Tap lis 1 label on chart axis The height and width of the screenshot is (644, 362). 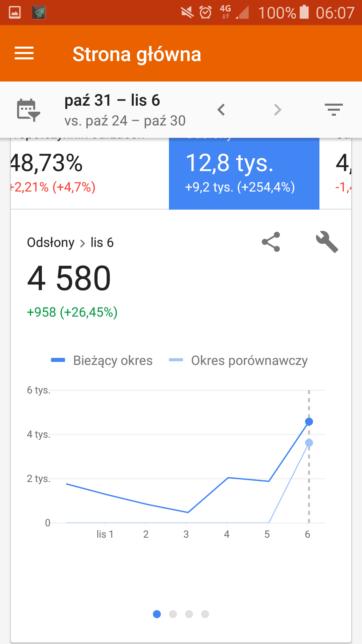pyautogui.click(x=105, y=534)
